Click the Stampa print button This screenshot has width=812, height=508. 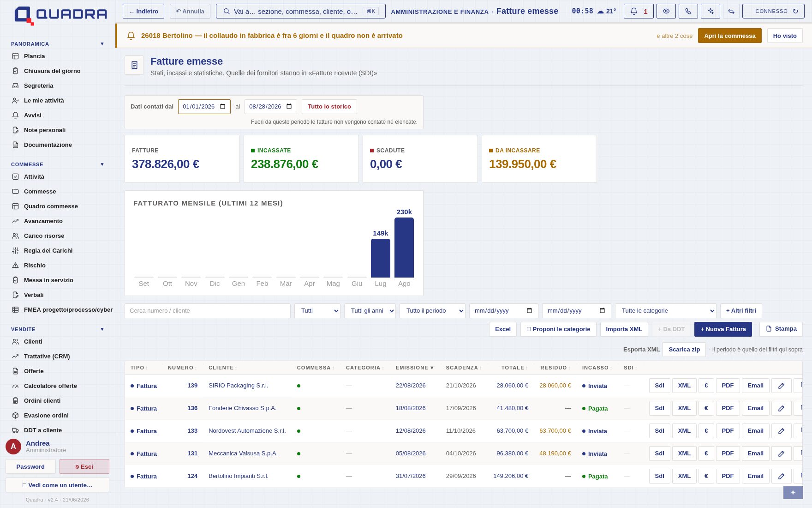click(781, 329)
